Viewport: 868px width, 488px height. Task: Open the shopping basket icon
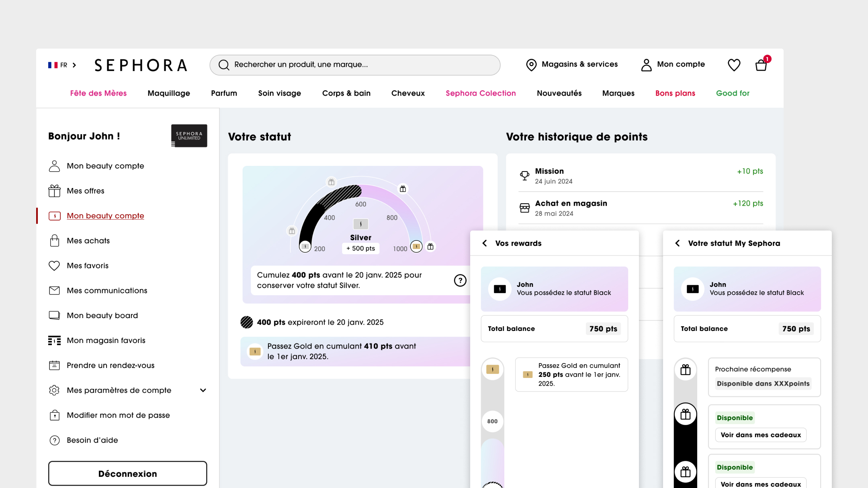[x=761, y=65]
